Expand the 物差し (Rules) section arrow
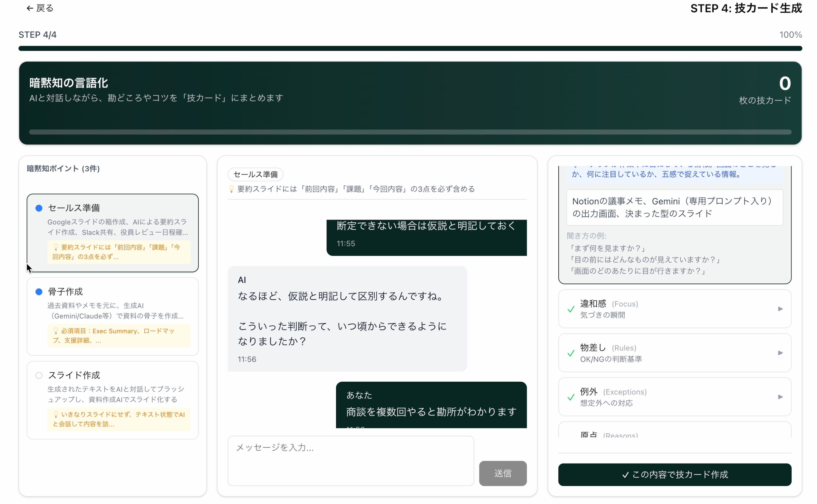The height and width of the screenshot is (504, 817). 780,353
